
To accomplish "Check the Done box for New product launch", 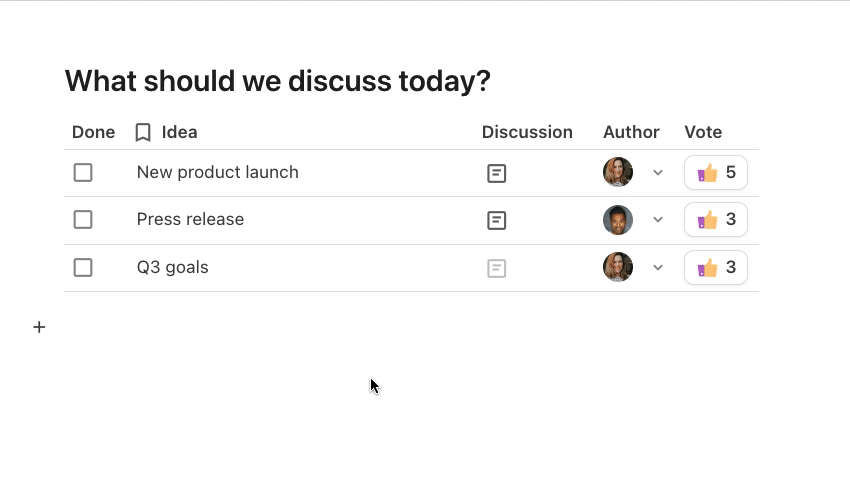I will pos(83,173).
